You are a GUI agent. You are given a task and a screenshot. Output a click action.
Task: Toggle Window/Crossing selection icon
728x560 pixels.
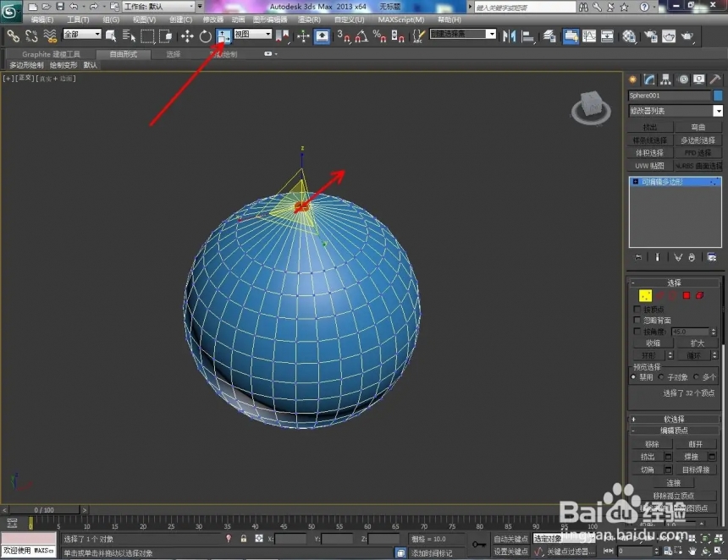click(x=165, y=36)
